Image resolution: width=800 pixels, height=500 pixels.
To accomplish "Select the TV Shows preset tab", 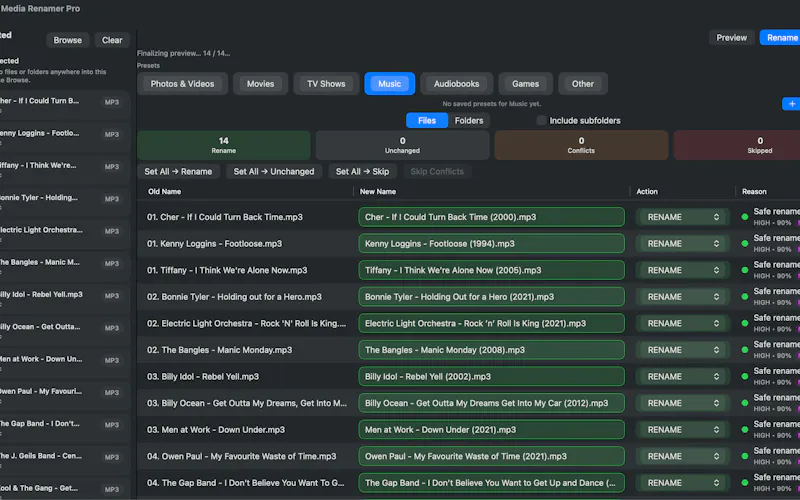I will pos(326,84).
